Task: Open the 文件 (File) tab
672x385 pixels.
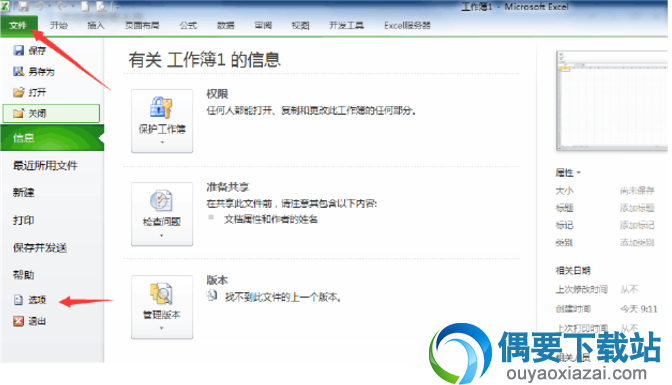Action: pos(19,25)
